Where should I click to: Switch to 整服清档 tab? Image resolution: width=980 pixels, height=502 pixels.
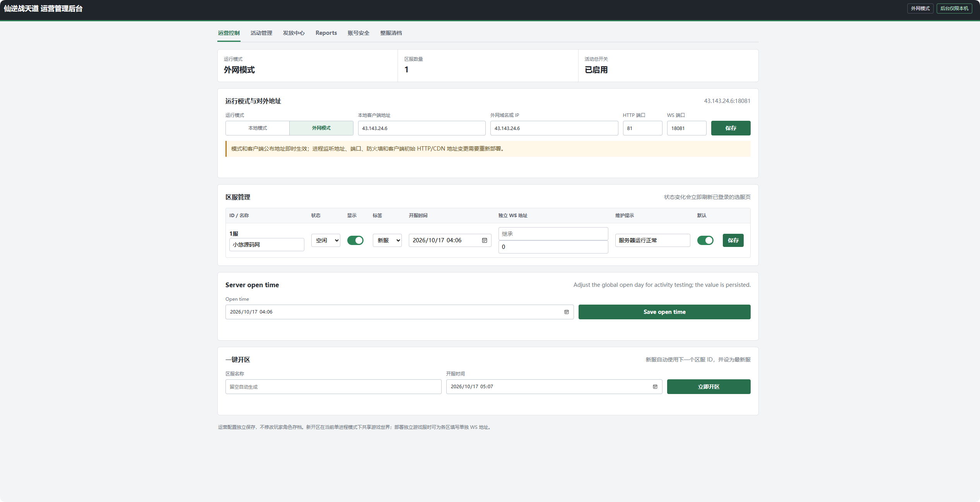pyautogui.click(x=391, y=33)
